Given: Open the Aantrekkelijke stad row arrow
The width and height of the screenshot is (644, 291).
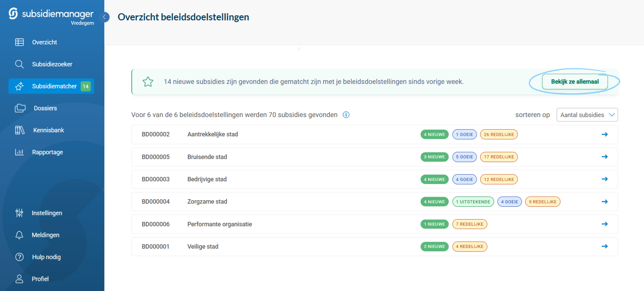Looking at the screenshot, I should click(x=604, y=134).
